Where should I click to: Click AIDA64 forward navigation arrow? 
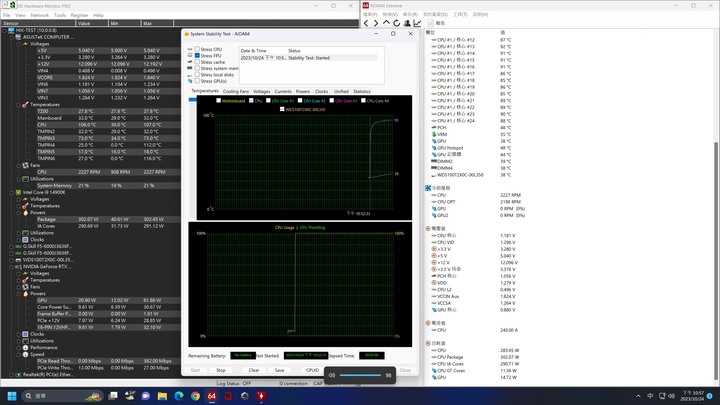(376, 23)
